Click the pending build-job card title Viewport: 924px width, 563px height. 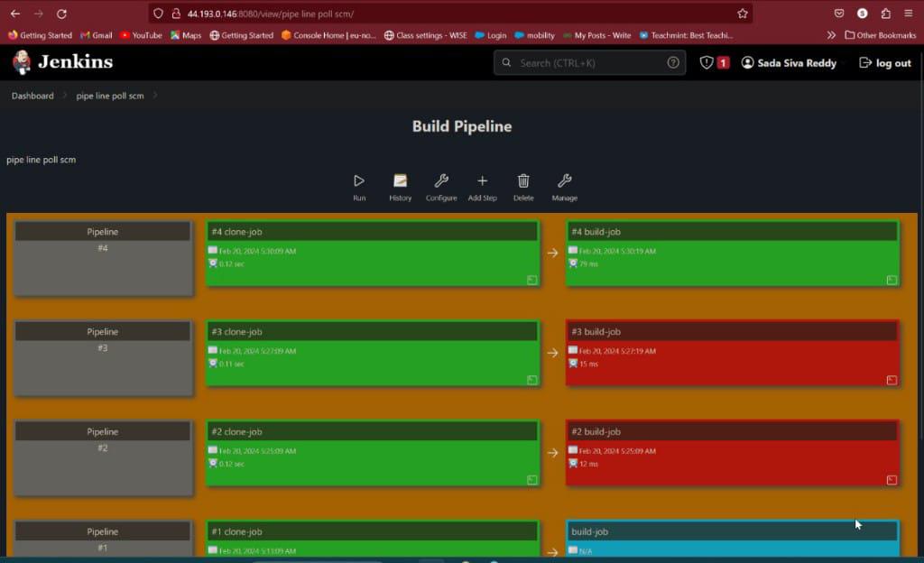coord(589,531)
